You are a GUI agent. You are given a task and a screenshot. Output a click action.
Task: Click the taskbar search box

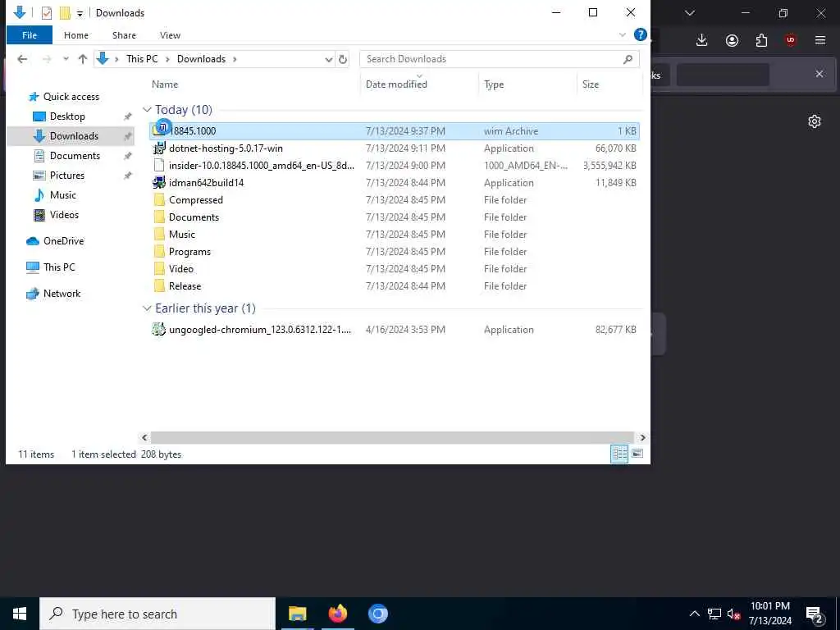(x=157, y=614)
